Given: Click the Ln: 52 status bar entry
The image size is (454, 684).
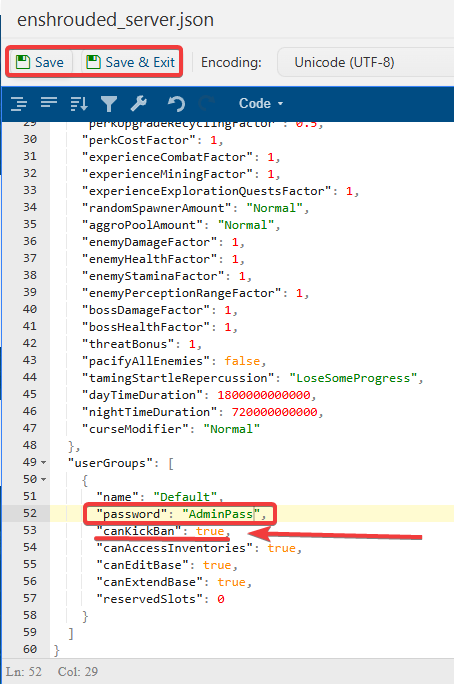Looking at the screenshot, I should [24, 671].
